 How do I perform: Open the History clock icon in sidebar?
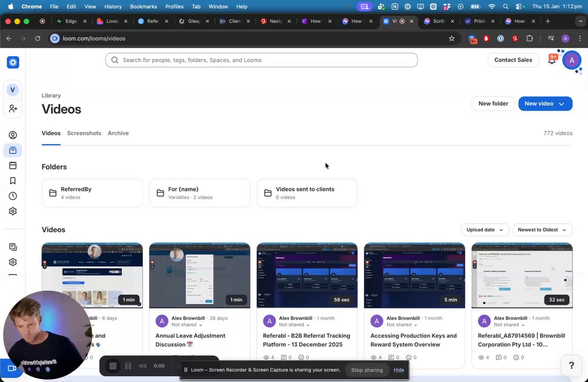pyautogui.click(x=13, y=196)
